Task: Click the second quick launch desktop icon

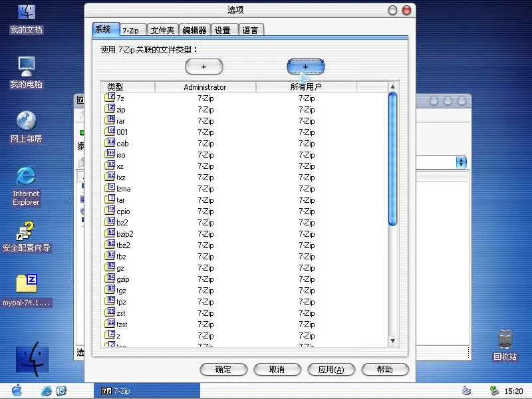Action: pos(61,391)
